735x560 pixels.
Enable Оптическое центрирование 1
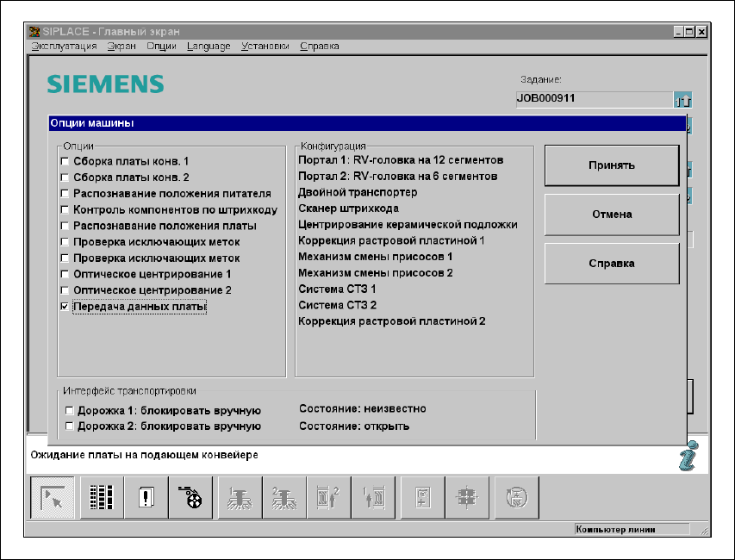pyautogui.click(x=65, y=274)
